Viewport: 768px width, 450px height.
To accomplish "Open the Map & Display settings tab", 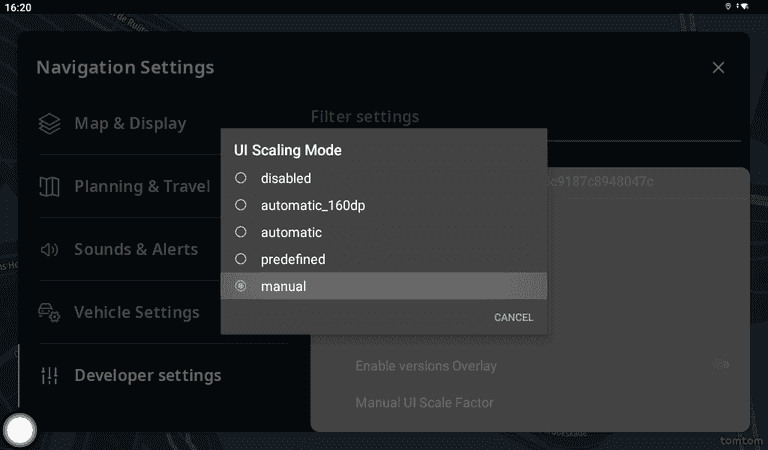I will click(x=130, y=124).
